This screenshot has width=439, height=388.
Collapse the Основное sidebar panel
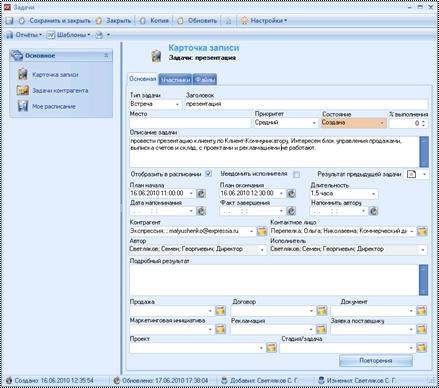[106, 55]
